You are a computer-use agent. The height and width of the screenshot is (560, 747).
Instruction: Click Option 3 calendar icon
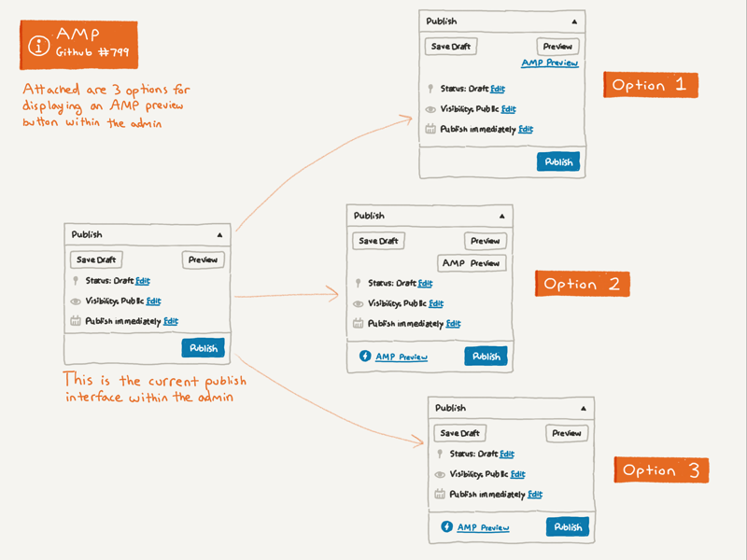(440, 494)
